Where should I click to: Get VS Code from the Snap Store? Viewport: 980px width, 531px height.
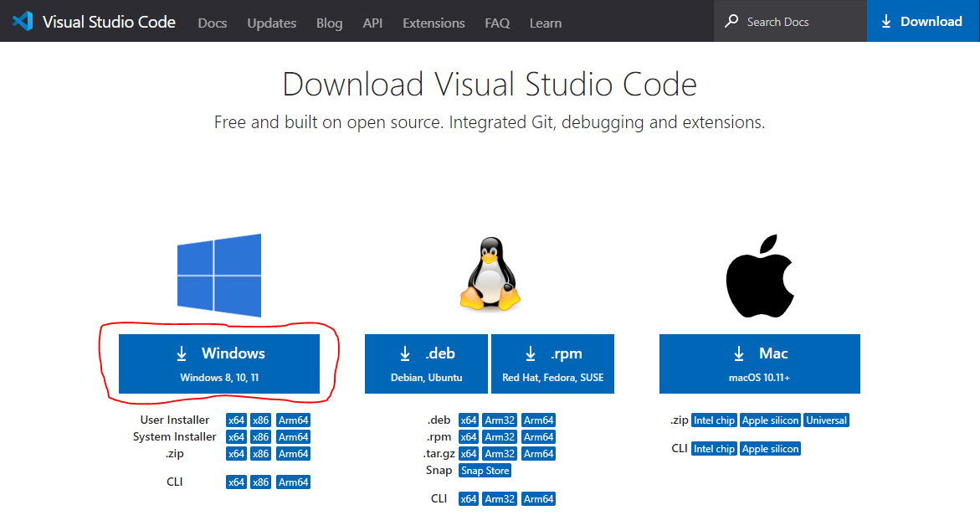tap(485, 470)
